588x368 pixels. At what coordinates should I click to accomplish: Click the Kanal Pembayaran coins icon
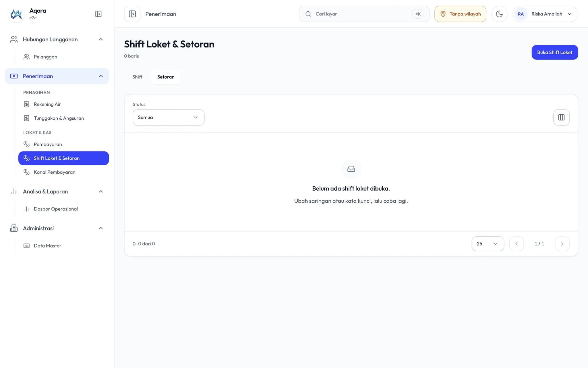tap(26, 172)
